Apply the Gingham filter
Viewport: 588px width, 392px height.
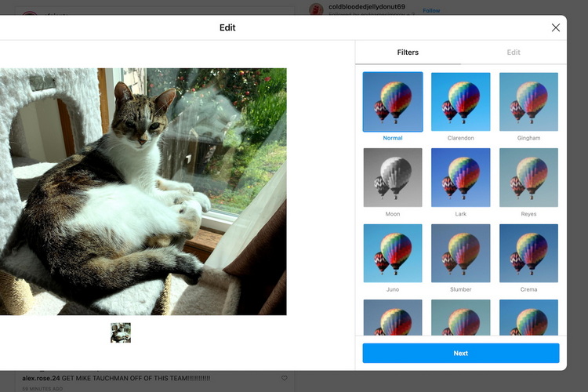tap(528, 102)
